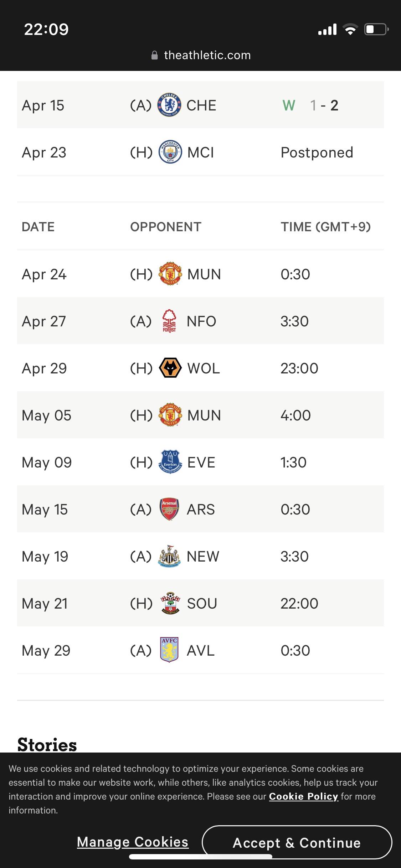
Task: Open the 1 - 2 Chelsea match result
Action: [x=324, y=105]
